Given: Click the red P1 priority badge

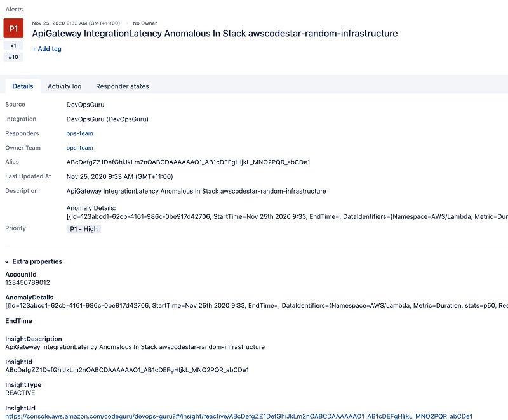Looking at the screenshot, I should (x=13, y=29).
